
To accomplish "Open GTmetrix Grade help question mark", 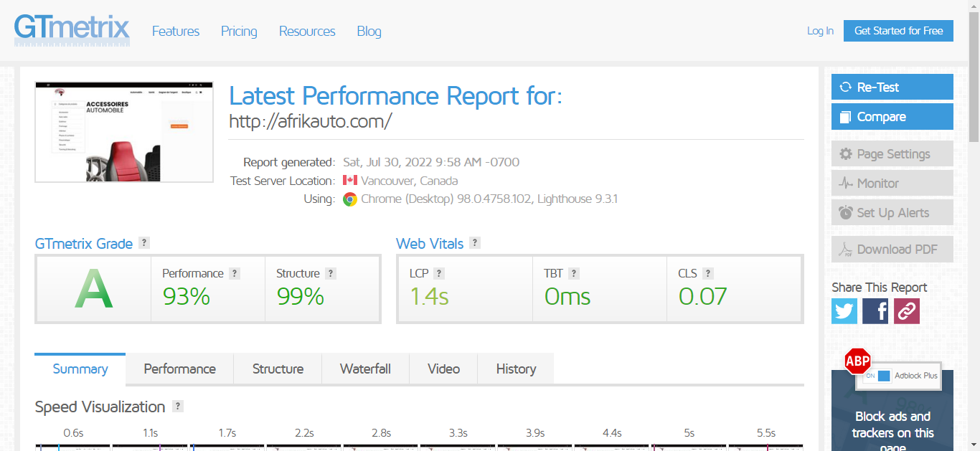I will pos(144,243).
